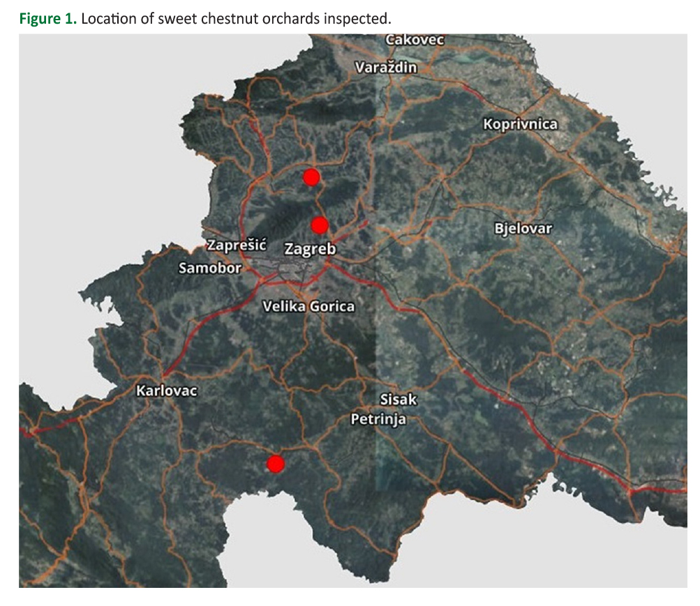Image resolution: width=700 pixels, height=606 pixels.
Task: Click the Zaprešić label
Action: tap(236, 245)
